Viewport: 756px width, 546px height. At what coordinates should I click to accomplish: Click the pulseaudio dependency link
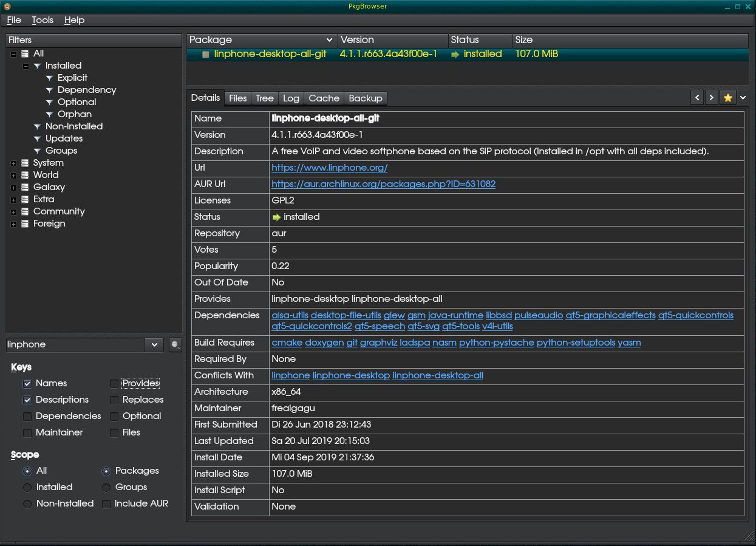tap(538, 315)
